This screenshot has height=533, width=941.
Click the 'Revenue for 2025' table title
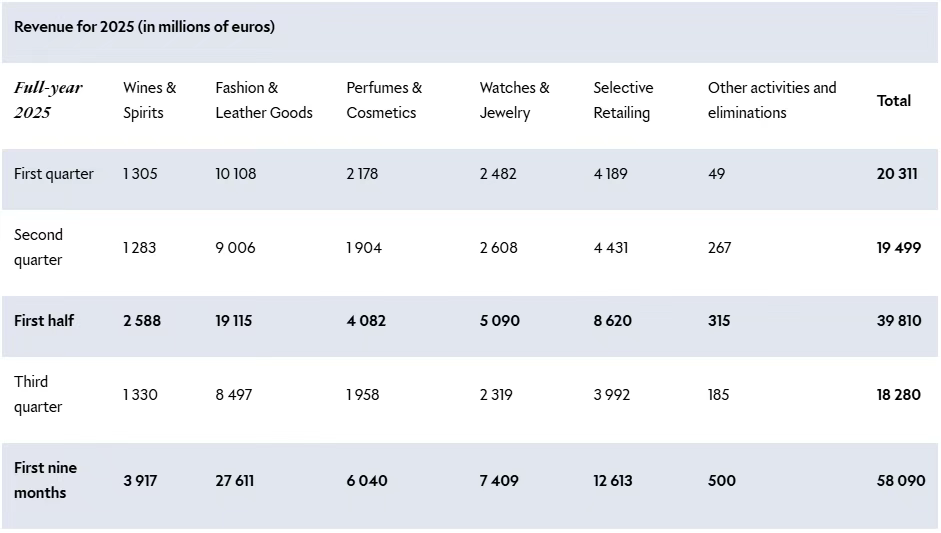click(144, 27)
